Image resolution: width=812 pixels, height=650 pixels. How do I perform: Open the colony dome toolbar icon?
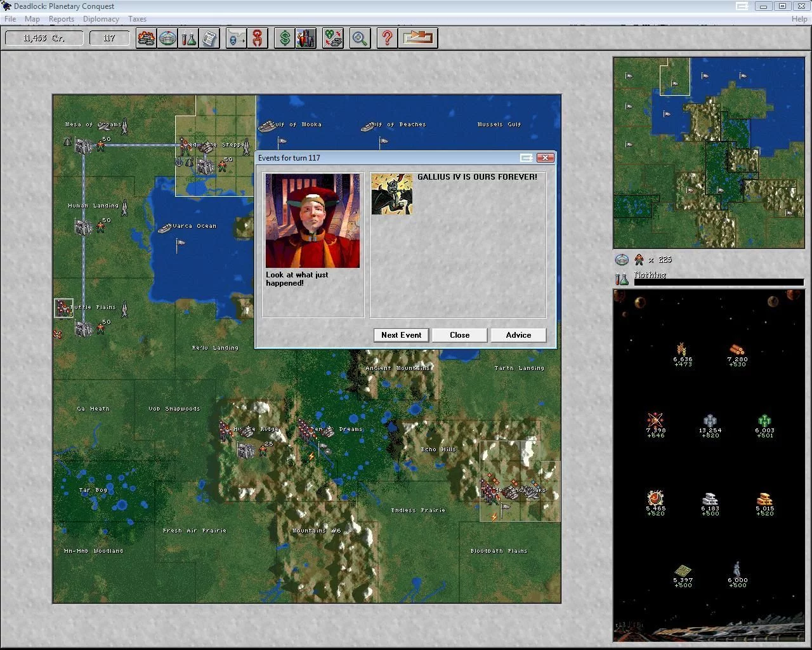pyautogui.click(x=167, y=38)
